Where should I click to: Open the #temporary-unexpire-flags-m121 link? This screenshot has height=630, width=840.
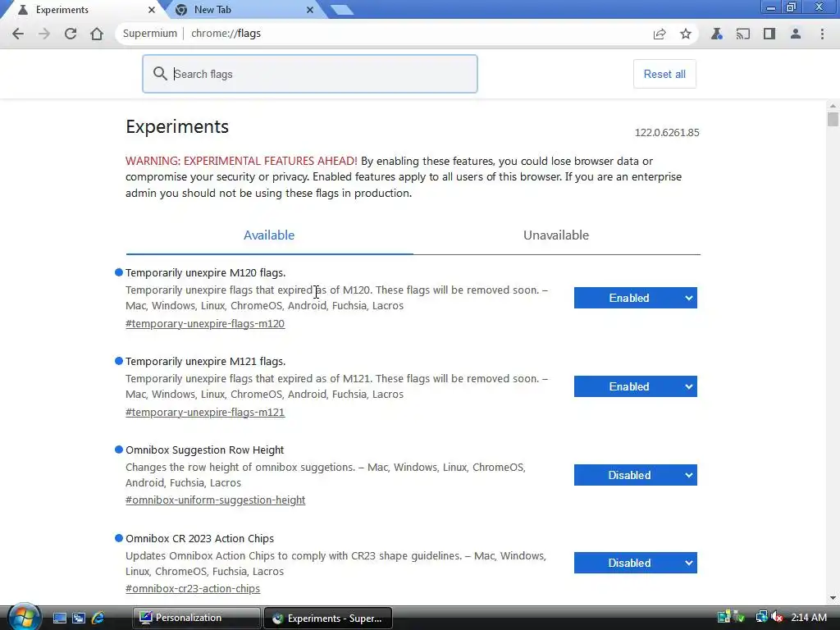coord(204,412)
